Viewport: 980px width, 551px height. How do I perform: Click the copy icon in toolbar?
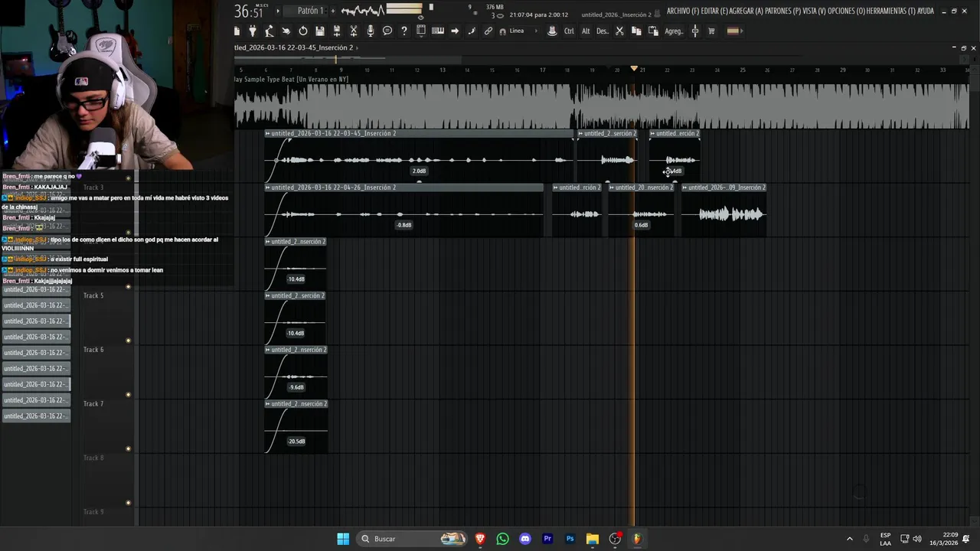pyautogui.click(x=636, y=31)
